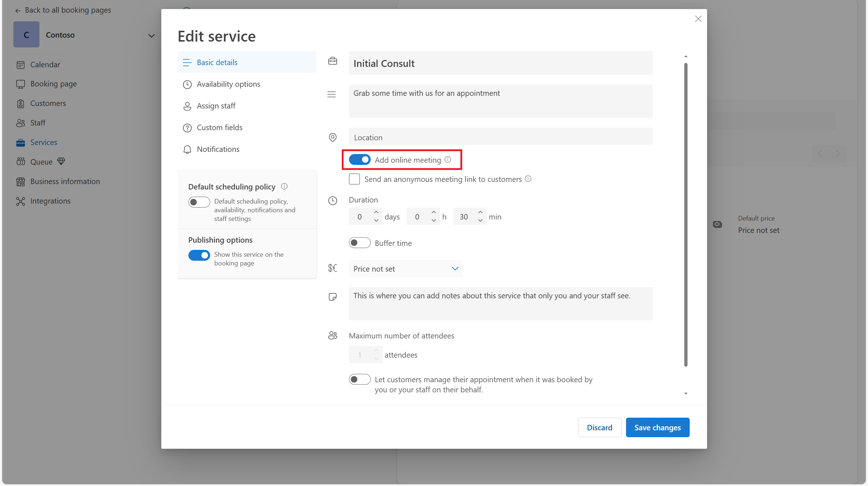
Task: Click the info icon beside Default scheduling policy
Action: tap(284, 186)
